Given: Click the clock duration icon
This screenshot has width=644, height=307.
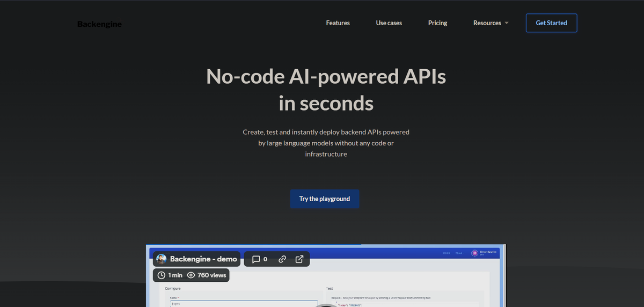Looking at the screenshot, I should click(x=161, y=275).
